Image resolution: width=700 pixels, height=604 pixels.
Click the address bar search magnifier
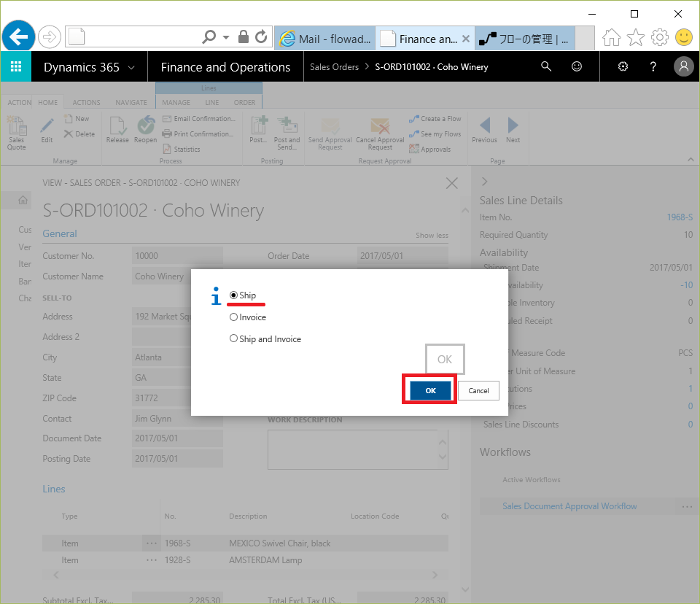[x=209, y=36]
